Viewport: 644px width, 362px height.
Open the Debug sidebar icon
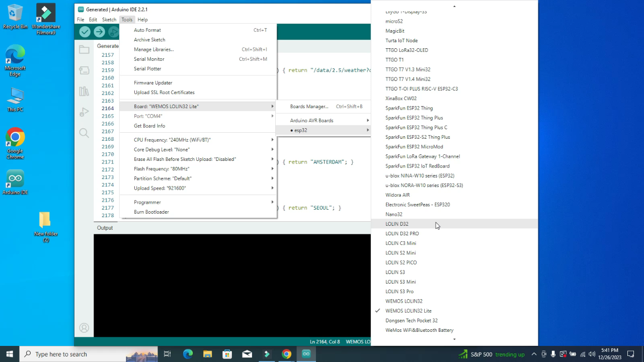[x=84, y=112]
